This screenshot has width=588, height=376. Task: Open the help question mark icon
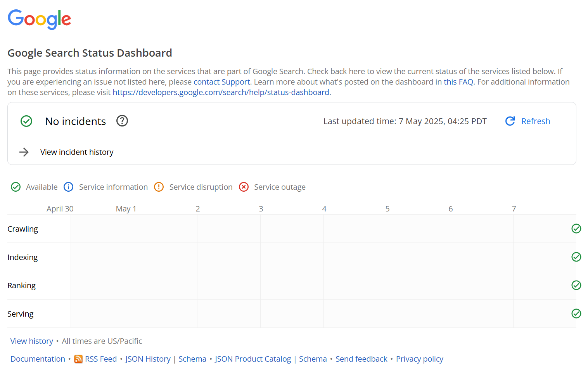coord(122,121)
